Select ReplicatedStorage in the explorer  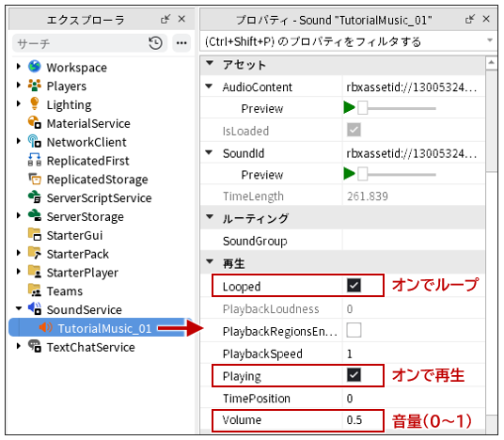pos(98,179)
